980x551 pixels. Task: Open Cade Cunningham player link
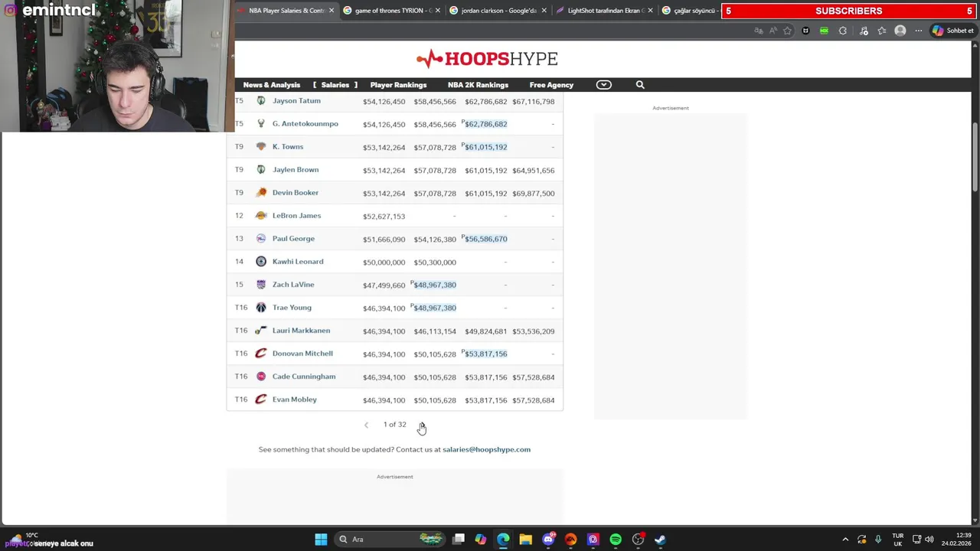[x=304, y=377]
